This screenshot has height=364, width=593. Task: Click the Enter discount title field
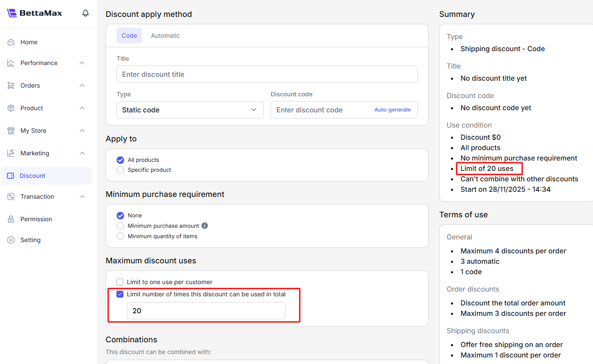267,74
